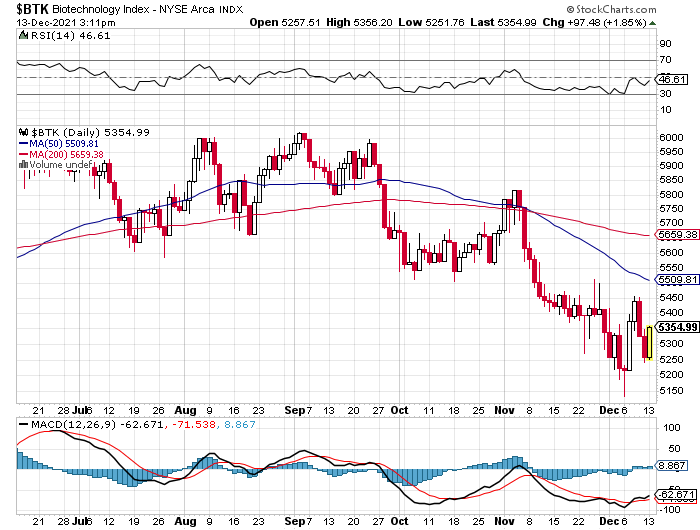Click the Volume undef legend icon
700x530 pixels.
(23, 165)
